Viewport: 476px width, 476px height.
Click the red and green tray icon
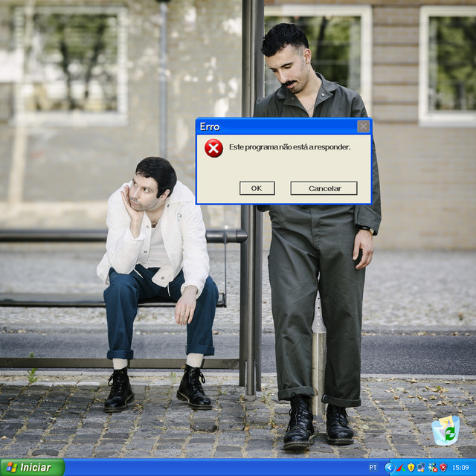(x=400, y=468)
